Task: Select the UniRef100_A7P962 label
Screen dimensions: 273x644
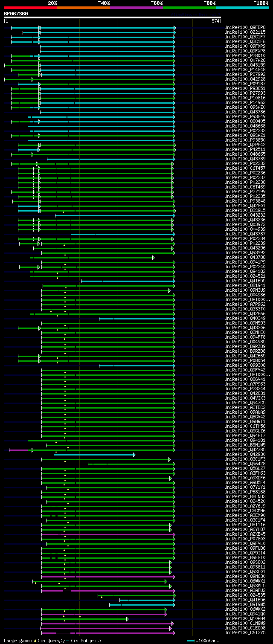Action: (x=244, y=305)
